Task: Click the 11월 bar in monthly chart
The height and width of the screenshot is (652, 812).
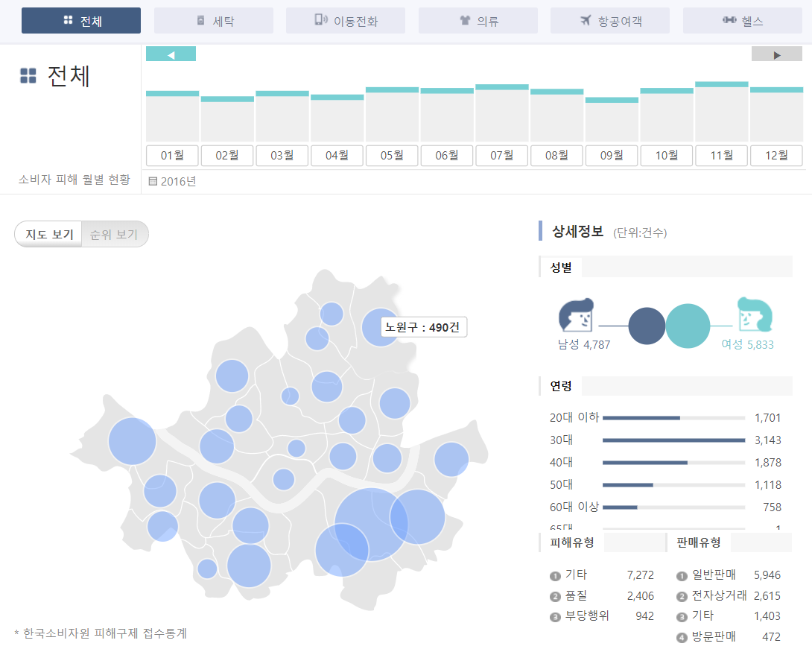Action: [721, 111]
